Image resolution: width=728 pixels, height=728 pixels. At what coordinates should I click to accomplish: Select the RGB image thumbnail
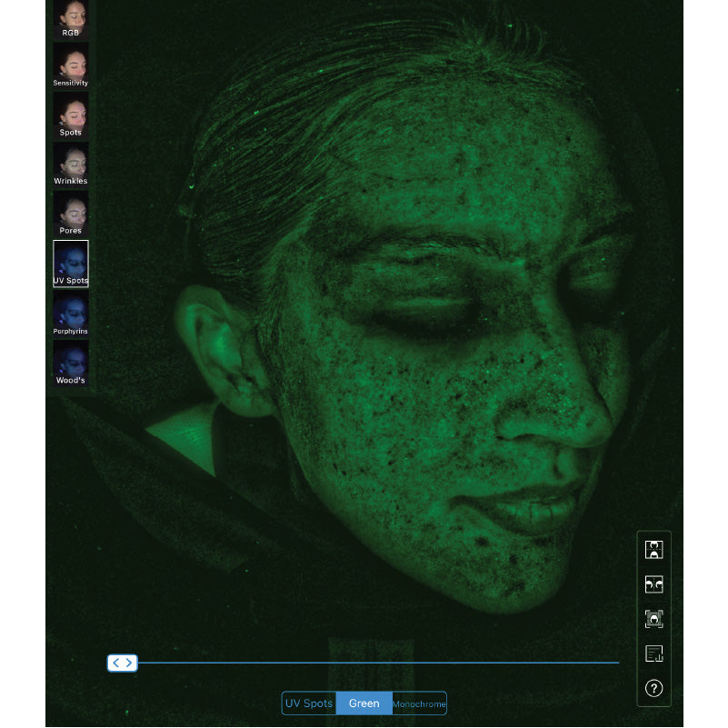[x=71, y=18]
